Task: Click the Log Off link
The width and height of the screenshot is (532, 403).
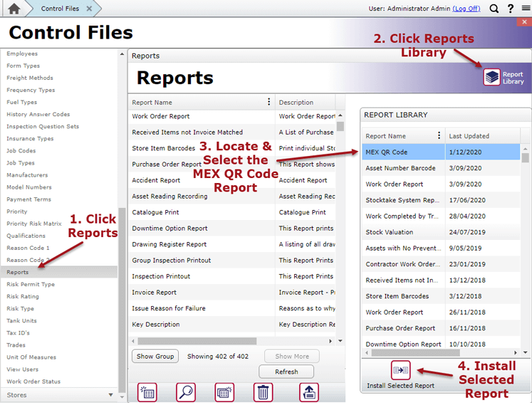Action: (466, 9)
